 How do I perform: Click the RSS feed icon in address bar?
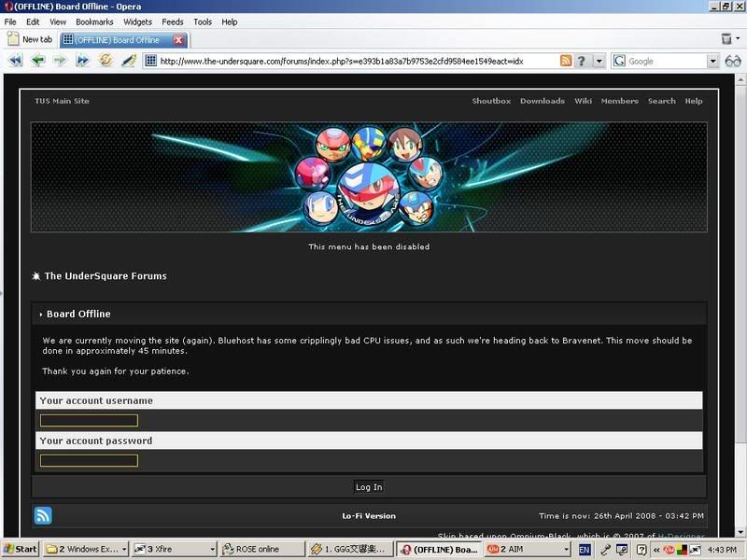[x=566, y=61]
